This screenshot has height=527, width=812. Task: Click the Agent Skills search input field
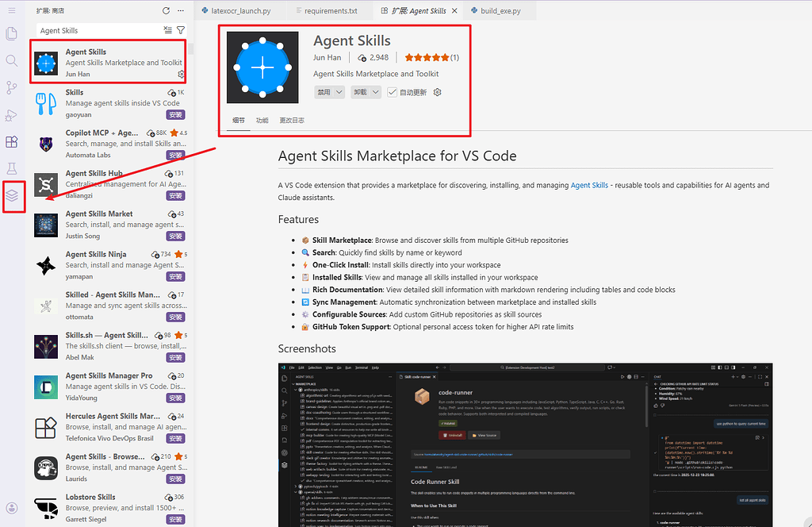click(99, 31)
